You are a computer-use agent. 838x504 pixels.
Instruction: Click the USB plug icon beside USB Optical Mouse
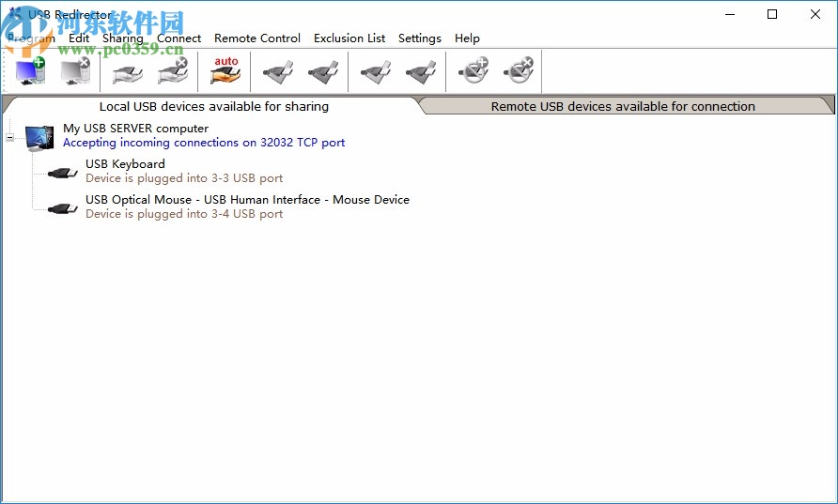click(63, 208)
